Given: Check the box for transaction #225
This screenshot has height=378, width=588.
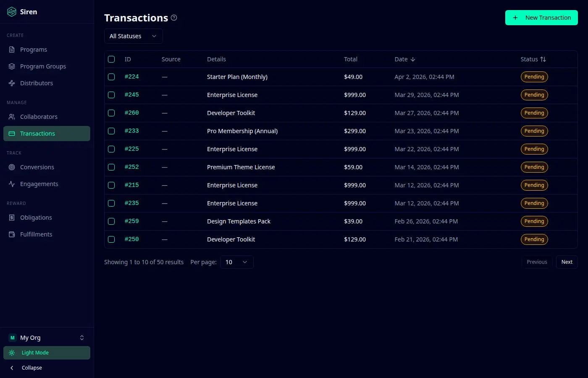Looking at the screenshot, I should 111,149.
